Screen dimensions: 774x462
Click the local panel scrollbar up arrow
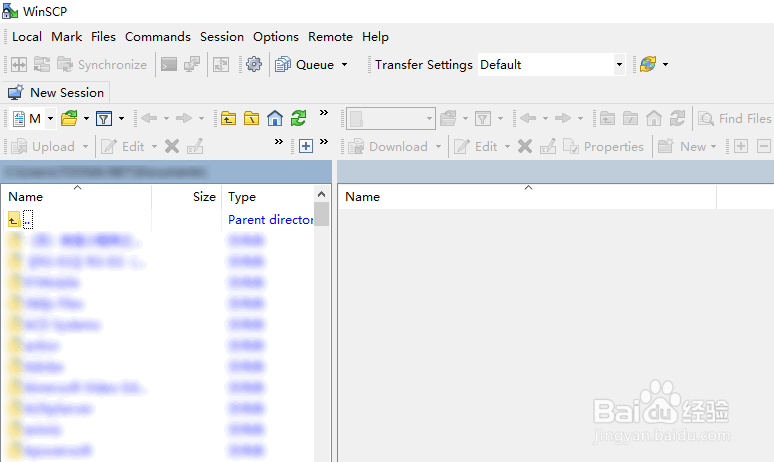(x=321, y=194)
